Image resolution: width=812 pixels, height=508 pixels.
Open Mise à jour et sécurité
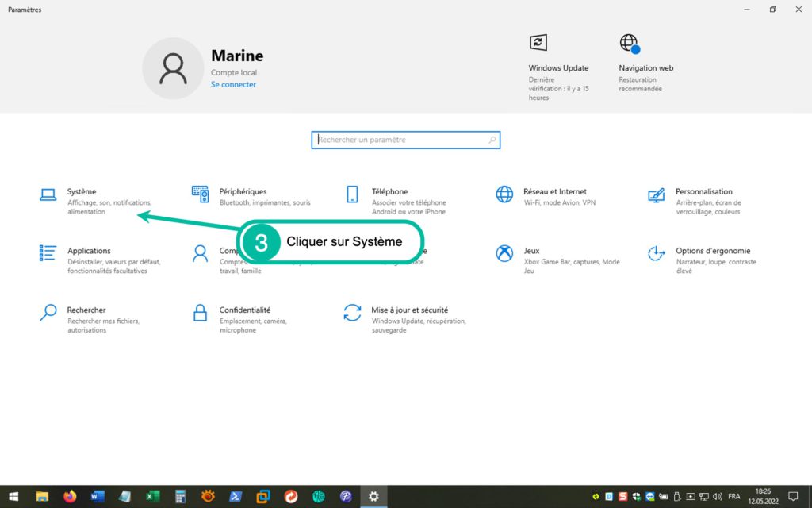tap(409, 310)
